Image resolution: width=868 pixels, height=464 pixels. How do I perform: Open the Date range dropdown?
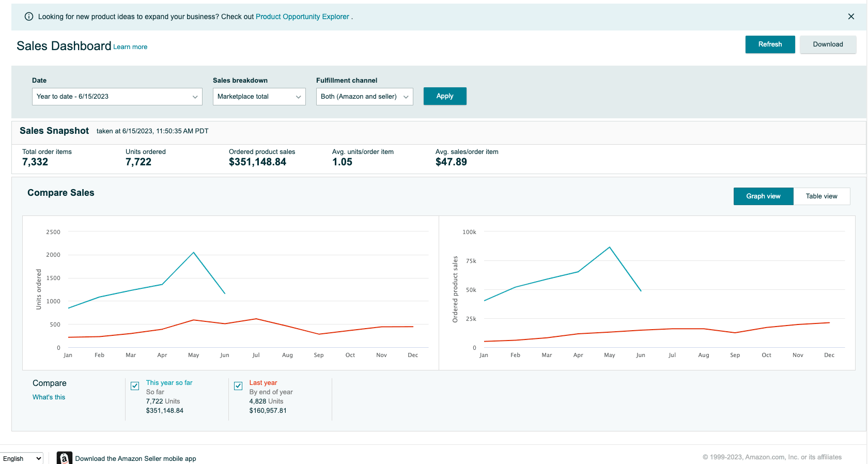point(117,97)
